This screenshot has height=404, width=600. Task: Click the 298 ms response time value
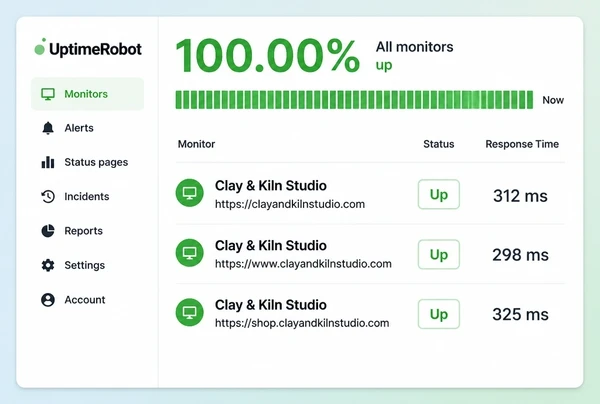tap(520, 255)
